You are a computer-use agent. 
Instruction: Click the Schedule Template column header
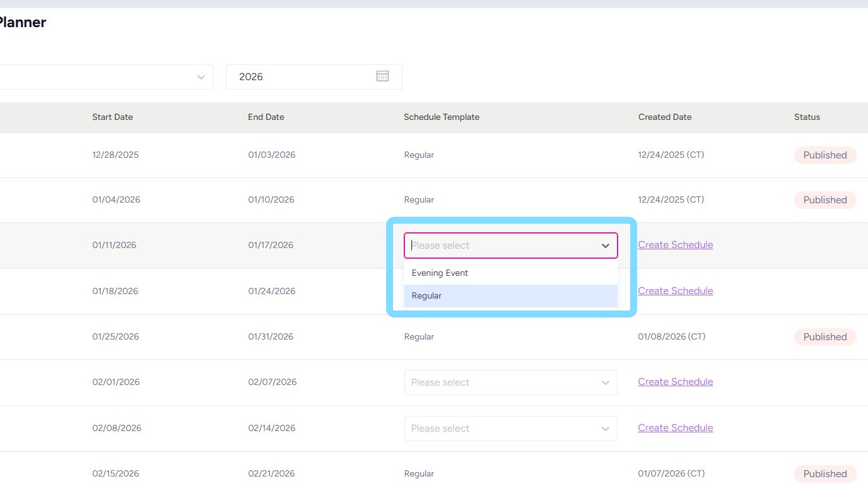click(x=442, y=117)
